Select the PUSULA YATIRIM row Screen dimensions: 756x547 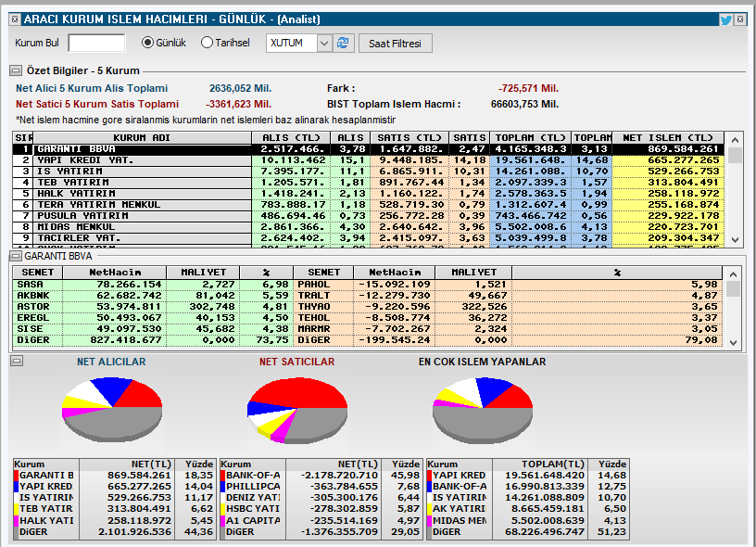[x=369, y=216]
